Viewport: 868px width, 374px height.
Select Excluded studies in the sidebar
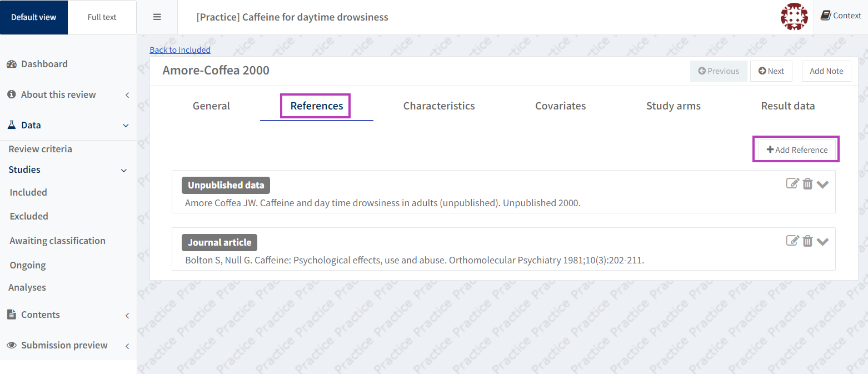coord(29,216)
